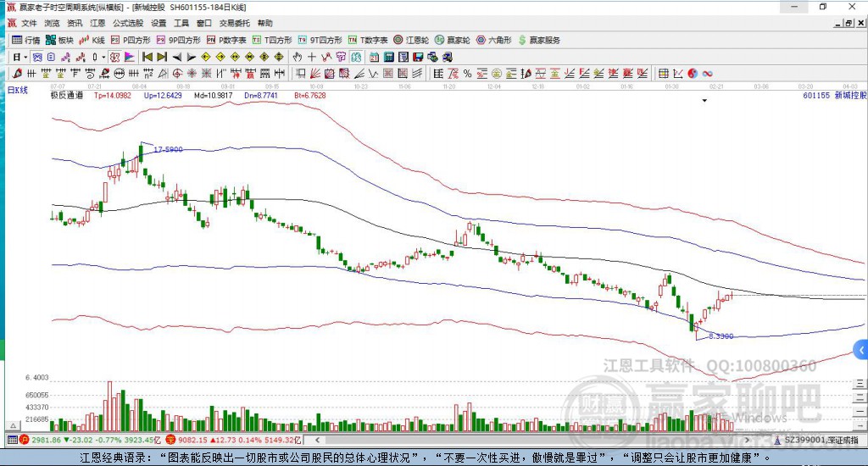The width and height of the screenshot is (868, 466).
Task: Select the hand pan tool
Action: click(298, 57)
